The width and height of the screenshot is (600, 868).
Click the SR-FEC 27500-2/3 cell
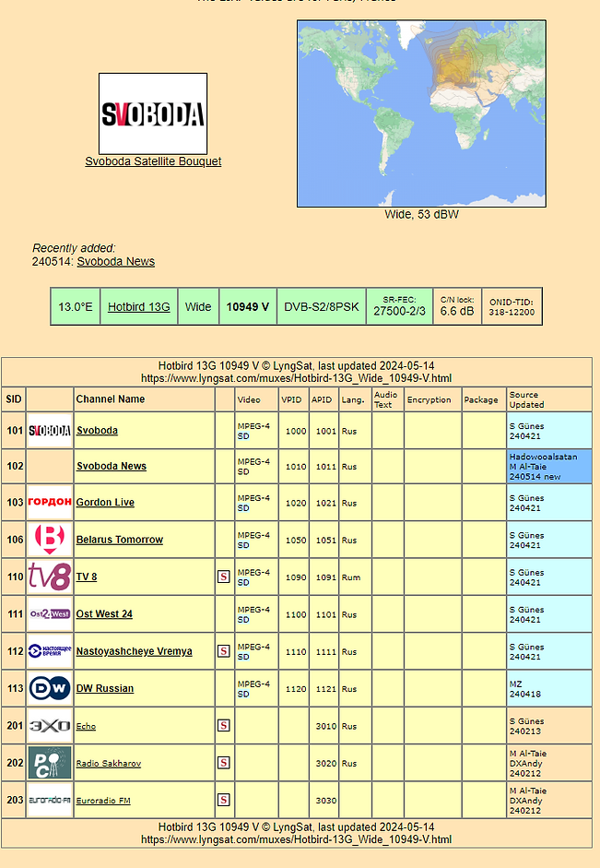click(x=399, y=306)
